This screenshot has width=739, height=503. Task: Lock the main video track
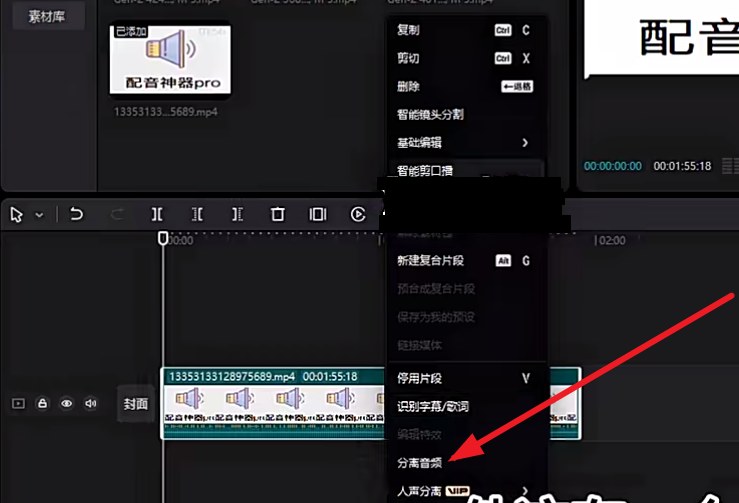(x=42, y=404)
